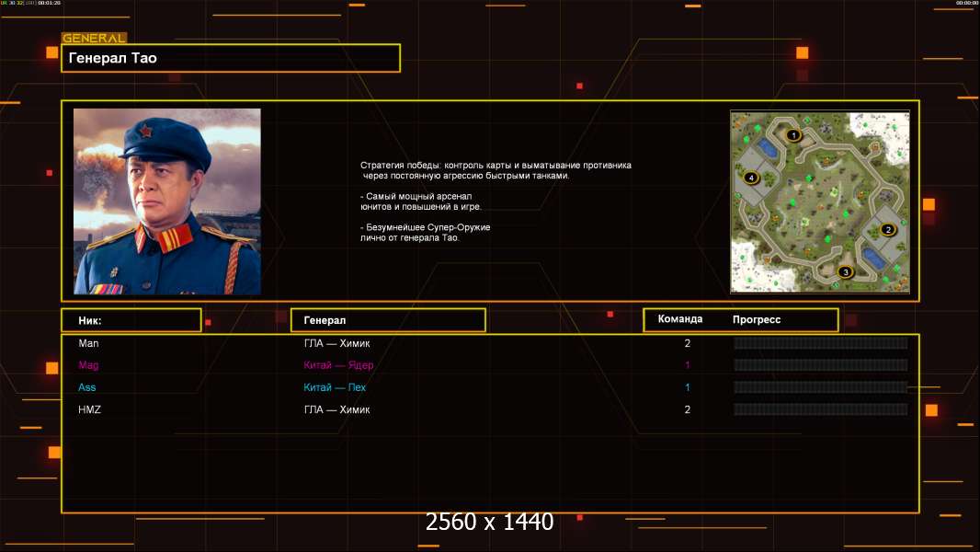Click team number for player Man
Screen dimensions: 980x552
coord(688,343)
